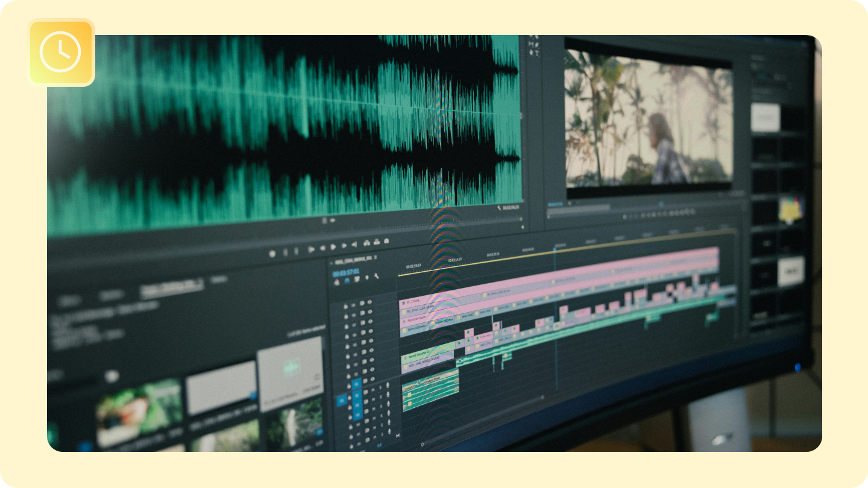
Task: Click the Add Marker shield icon in timeline header
Action: click(x=366, y=278)
